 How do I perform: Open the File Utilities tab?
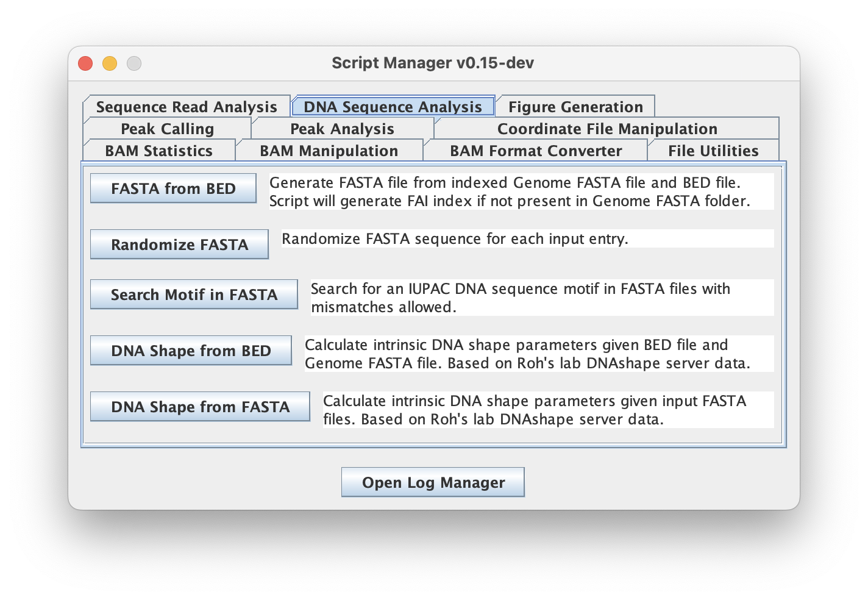click(713, 151)
